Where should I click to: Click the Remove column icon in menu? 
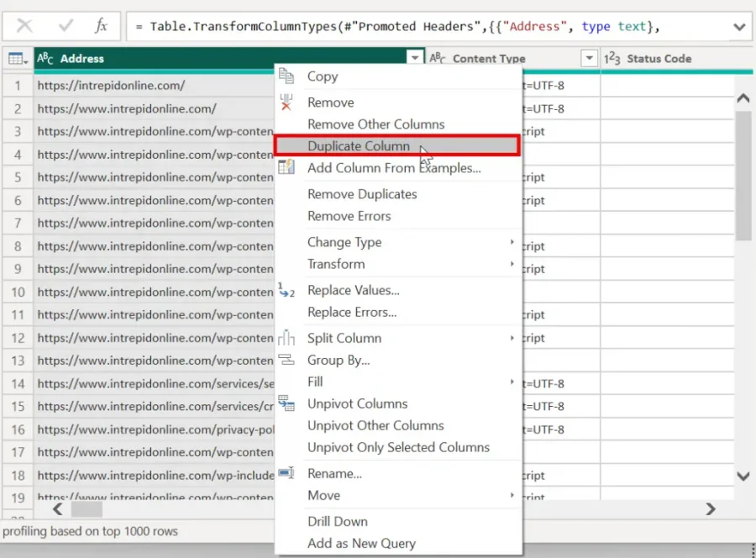point(286,103)
